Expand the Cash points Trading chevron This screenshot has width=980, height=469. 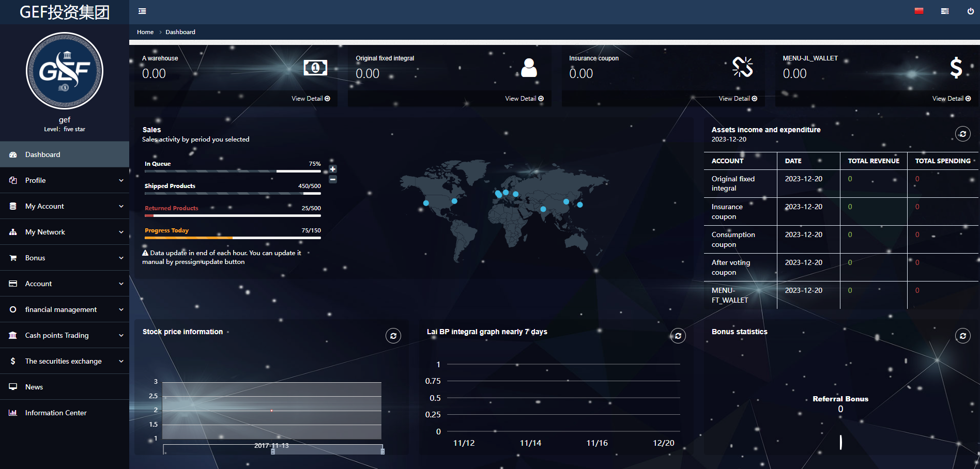[121, 335]
